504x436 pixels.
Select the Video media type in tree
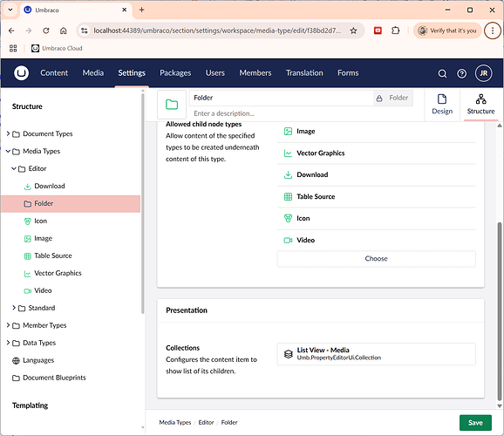pyautogui.click(x=43, y=290)
